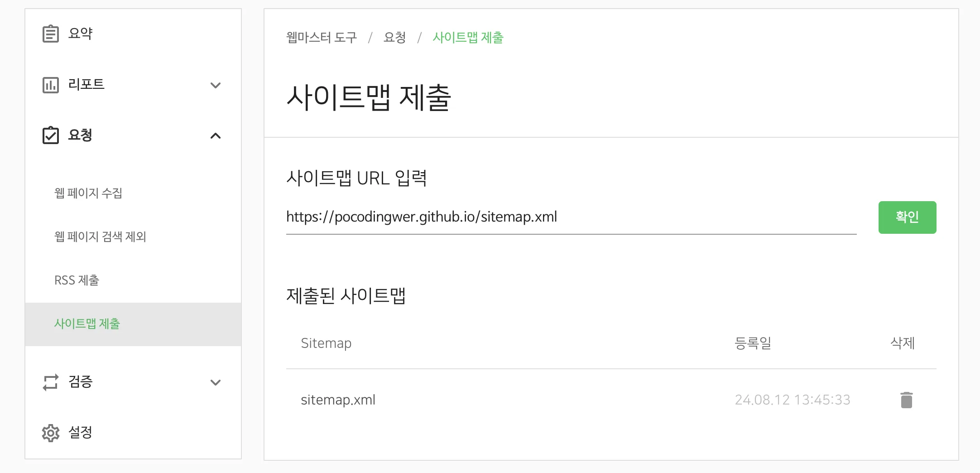980x473 pixels.
Task: Click the 리포트 bar chart icon
Action: point(51,85)
